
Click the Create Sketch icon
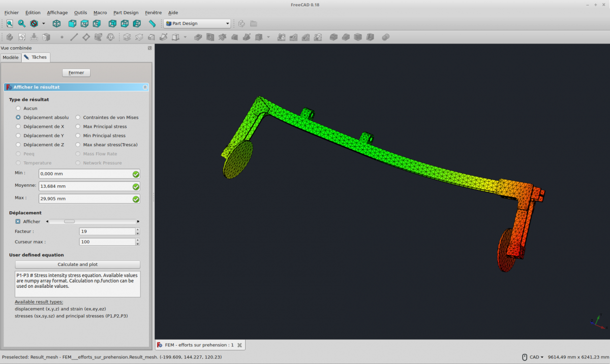point(22,37)
